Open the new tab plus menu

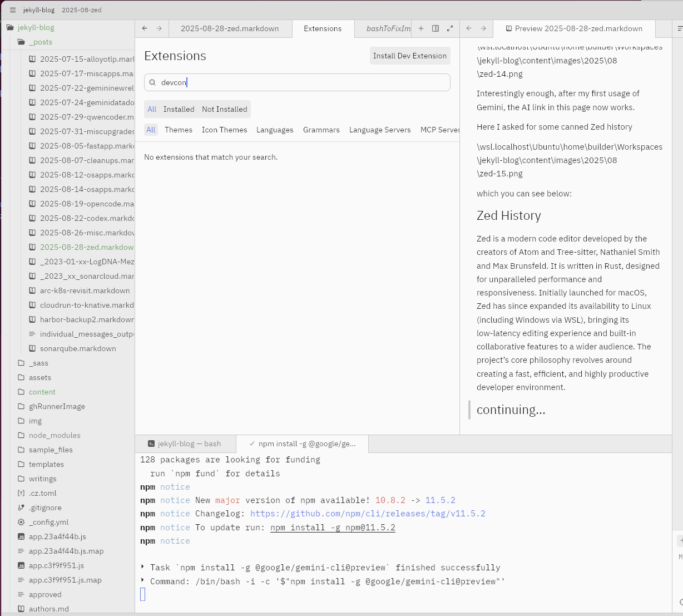(421, 28)
